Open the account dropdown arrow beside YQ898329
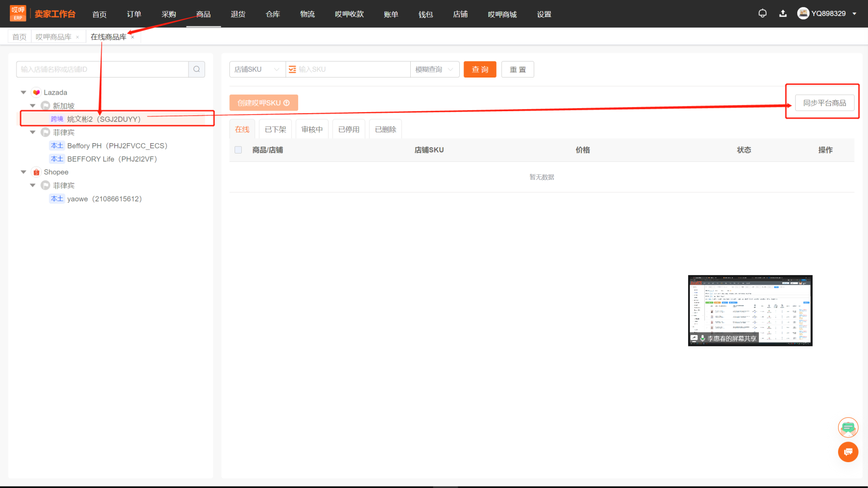The height and width of the screenshot is (488, 868). [x=855, y=14]
